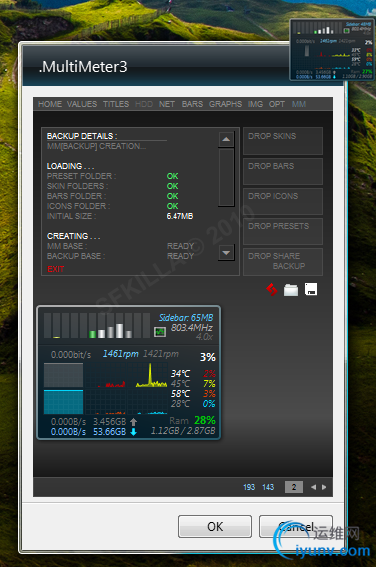Click the DROP SHARE BACKUP area
376x567 pixels.
283,261
